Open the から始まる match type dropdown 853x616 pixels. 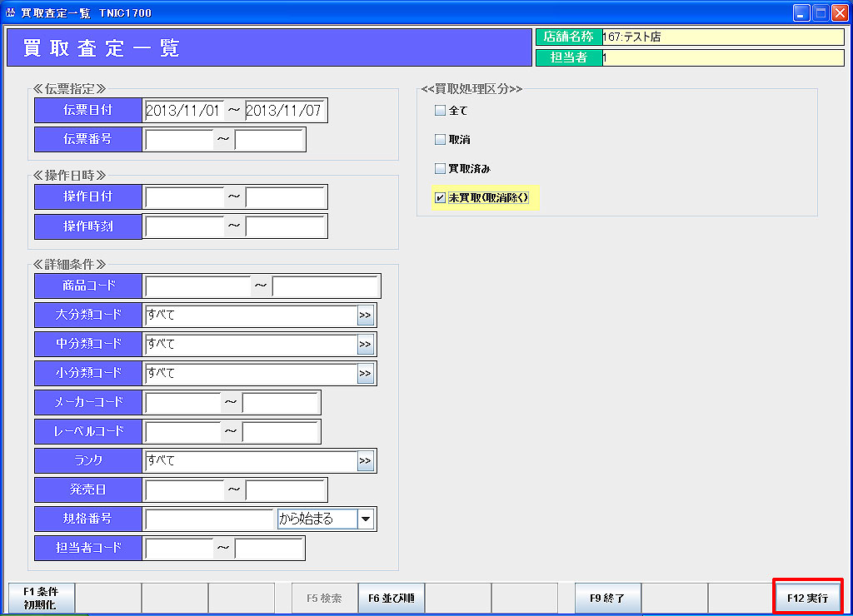click(x=365, y=519)
